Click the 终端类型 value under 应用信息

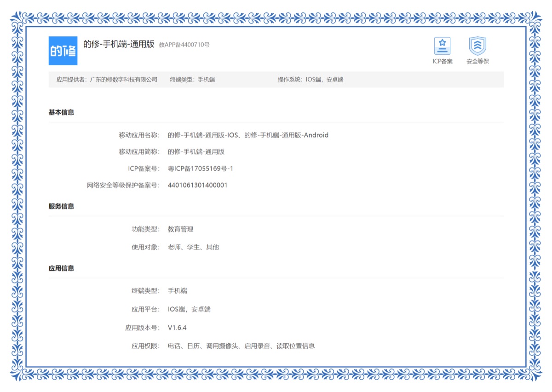[x=177, y=291]
